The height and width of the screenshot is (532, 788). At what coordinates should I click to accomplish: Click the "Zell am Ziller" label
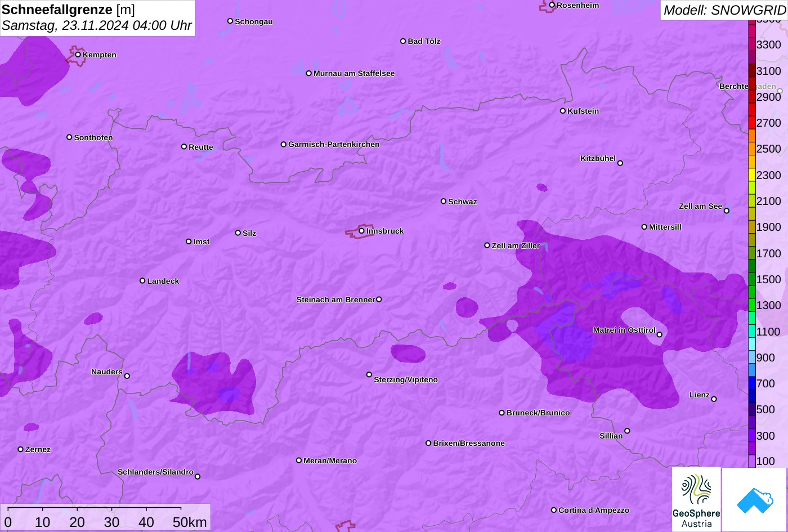coord(516,246)
